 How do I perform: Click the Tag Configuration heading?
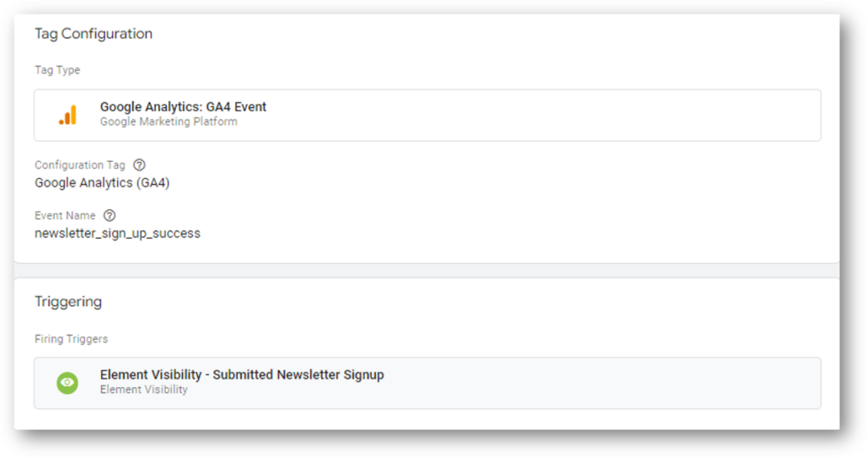[94, 34]
